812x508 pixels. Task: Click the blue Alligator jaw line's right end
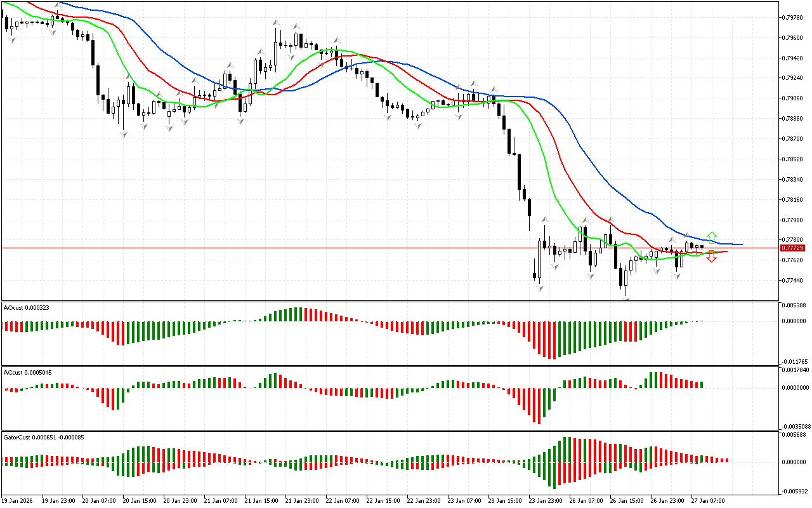740,244
